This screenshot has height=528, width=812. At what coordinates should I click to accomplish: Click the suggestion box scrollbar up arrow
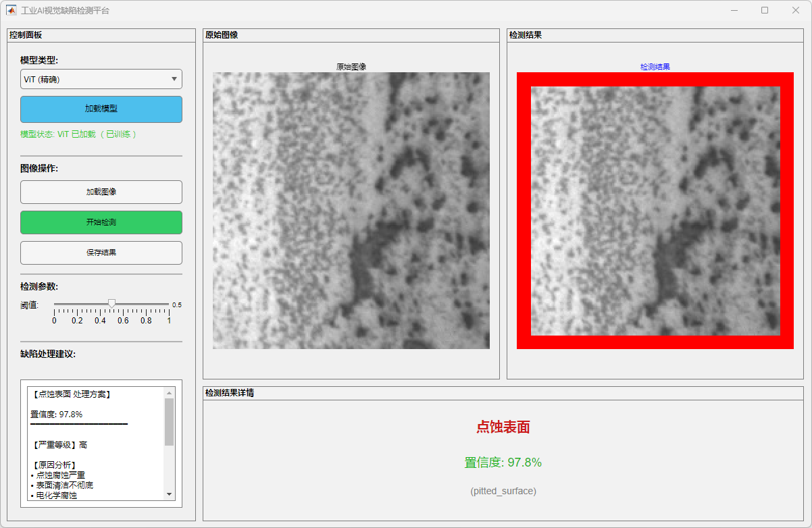click(x=169, y=392)
